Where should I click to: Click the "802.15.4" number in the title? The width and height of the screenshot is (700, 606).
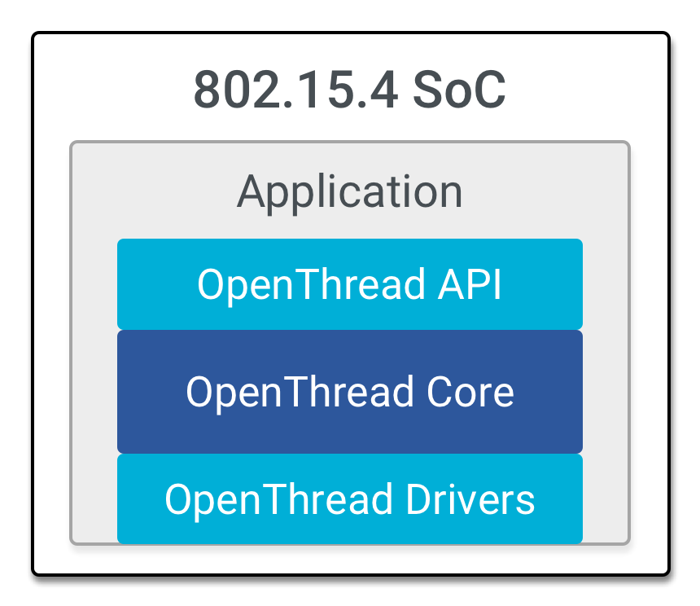296,90
